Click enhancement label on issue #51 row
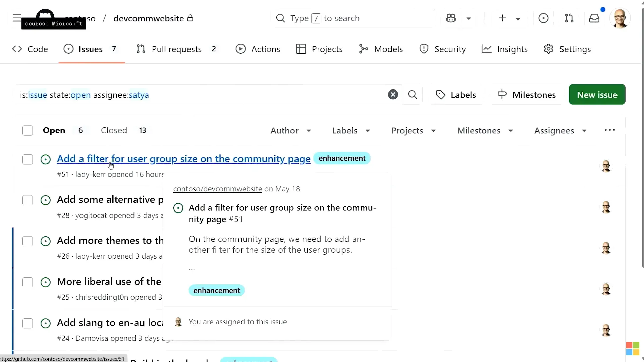 [342, 158]
